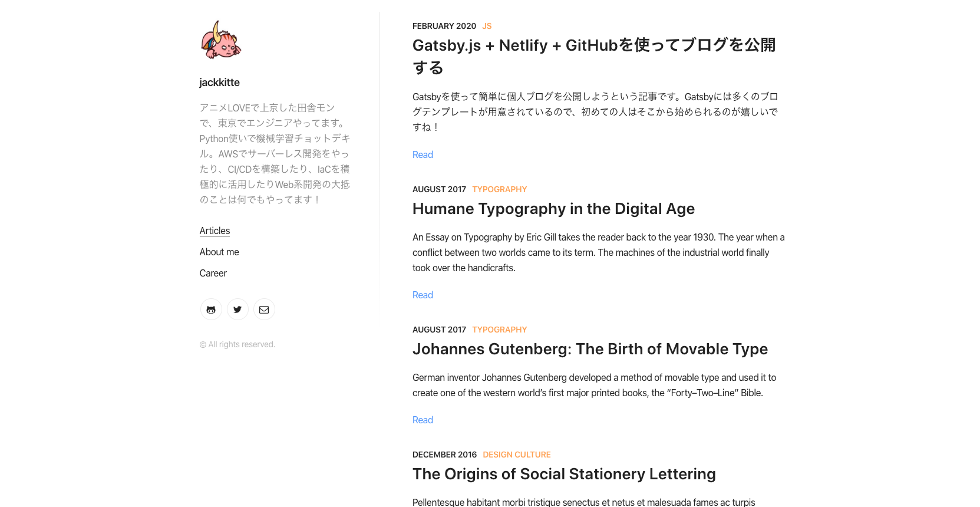Click Humane Typography in the Digital Age heading
This screenshot has height=507, width=980.
(x=553, y=209)
